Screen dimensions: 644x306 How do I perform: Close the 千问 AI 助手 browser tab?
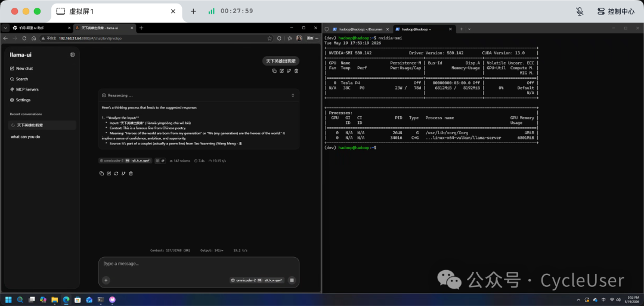68,28
